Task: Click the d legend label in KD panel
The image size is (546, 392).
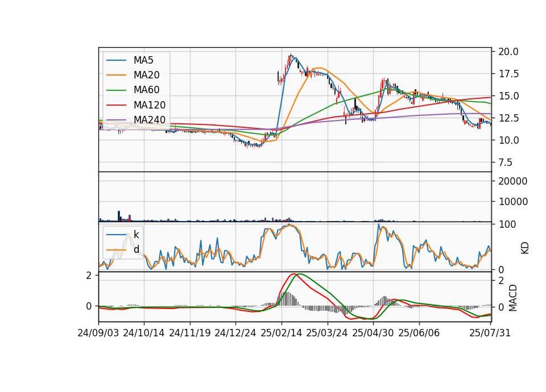Action: [136, 249]
